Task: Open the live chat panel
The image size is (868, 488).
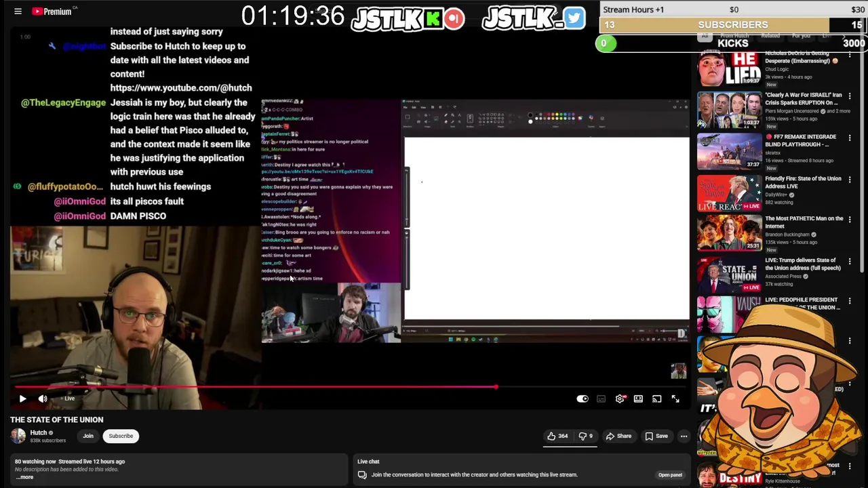Action: coord(670,474)
